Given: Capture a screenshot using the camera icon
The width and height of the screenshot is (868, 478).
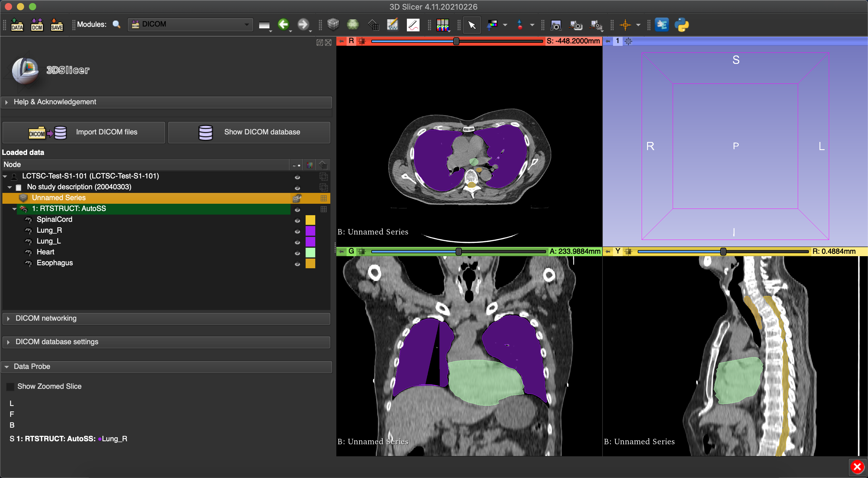Looking at the screenshot, I should click(x=556, y=25).
